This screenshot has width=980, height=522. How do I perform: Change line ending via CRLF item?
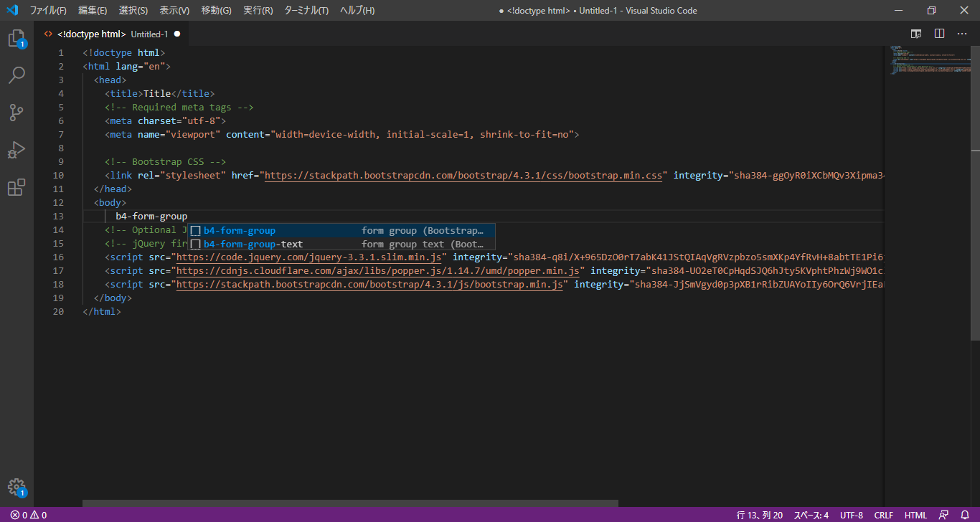point(883,515)
